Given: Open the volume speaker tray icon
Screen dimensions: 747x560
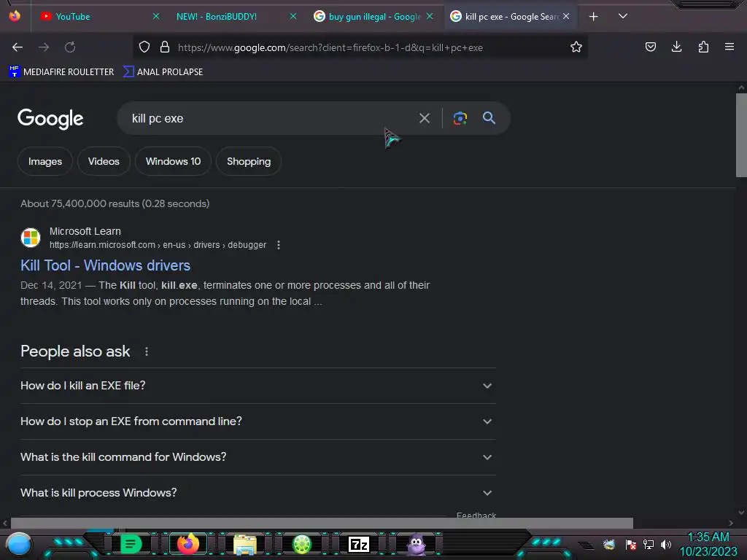Looking at the screenshot, I should coord(666,544).
